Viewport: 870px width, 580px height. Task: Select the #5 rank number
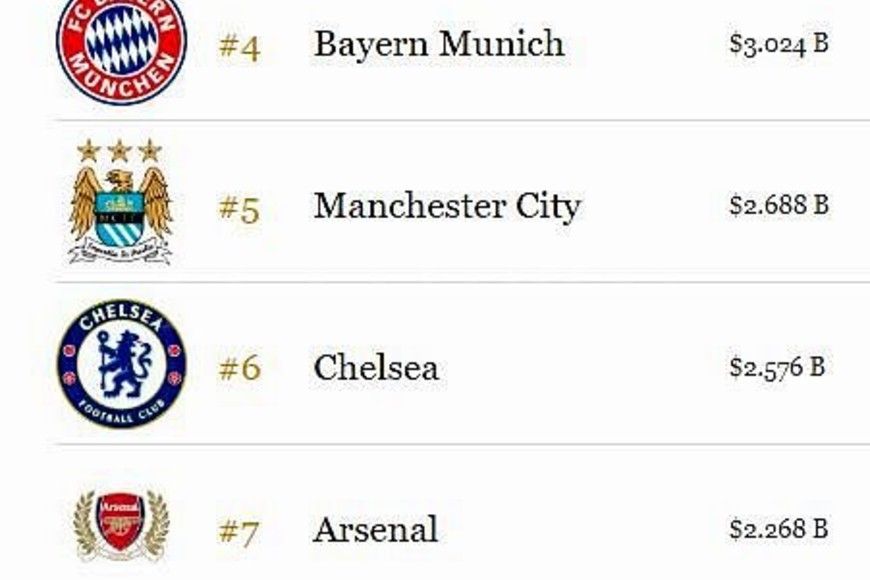point(239,209)
